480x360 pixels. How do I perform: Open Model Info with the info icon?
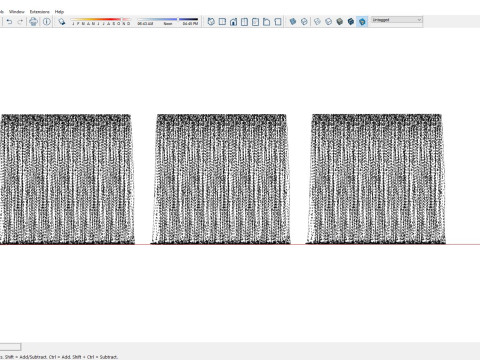47,22
